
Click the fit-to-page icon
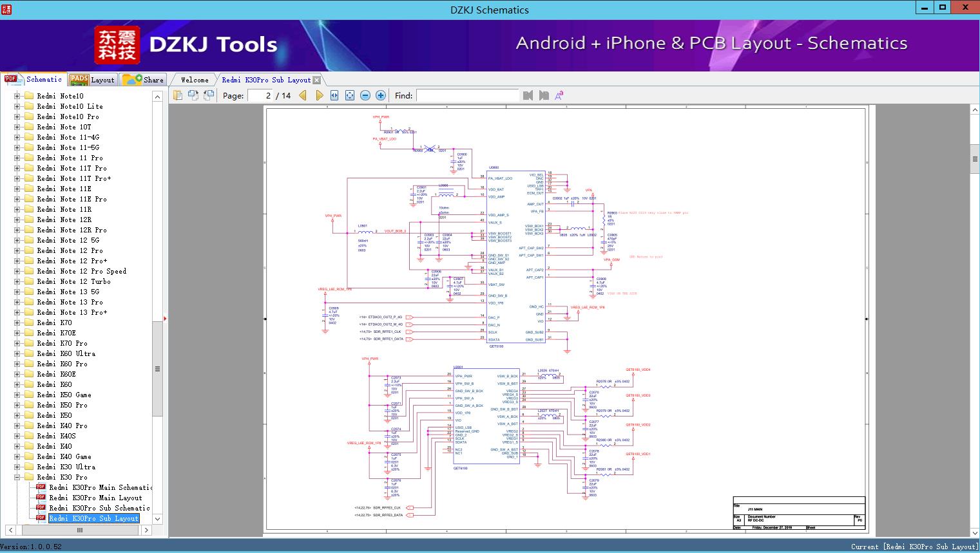pos(350,95)
